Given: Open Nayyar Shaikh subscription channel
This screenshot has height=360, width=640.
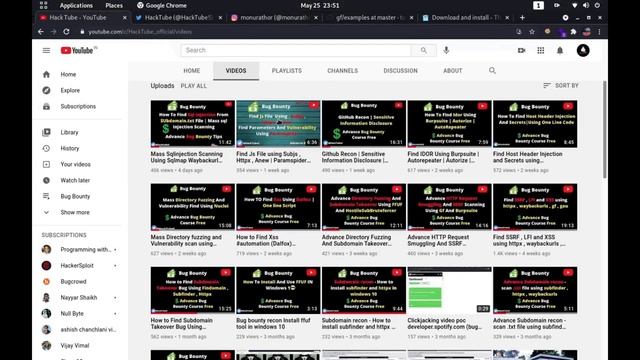Looking at the screenshot, I should tap(80, 298).
